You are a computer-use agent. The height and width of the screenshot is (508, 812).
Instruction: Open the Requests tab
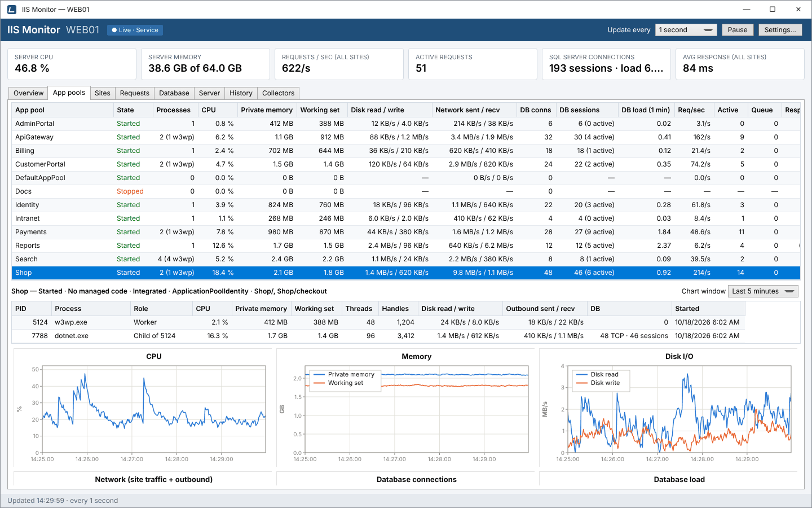point(135,93)
